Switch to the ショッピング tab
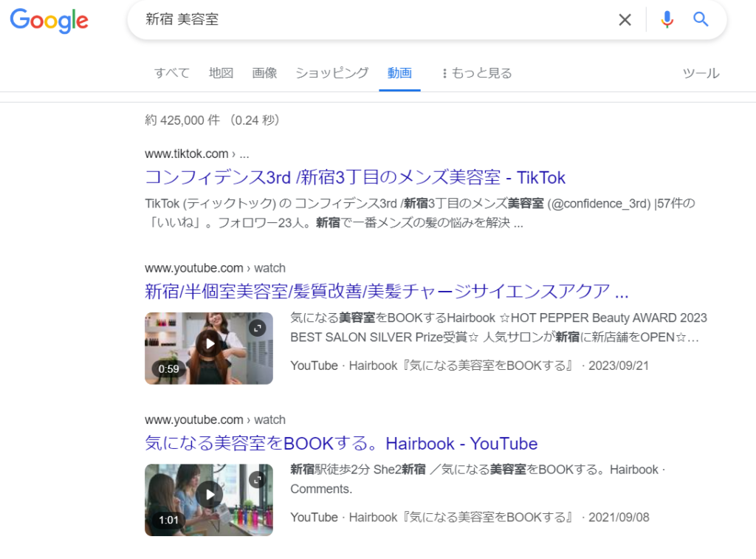Image resolution: width=756 pixels, height=559 pixels. click(x=331, y=73)
